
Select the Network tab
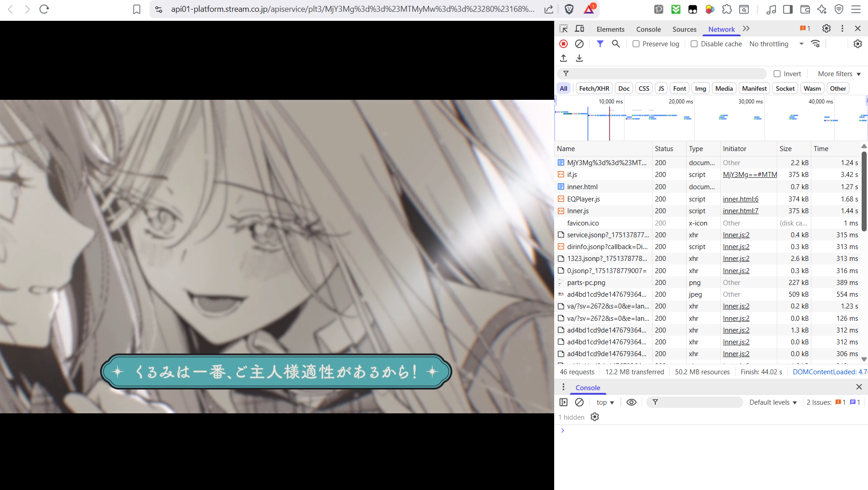coord(721,29)
